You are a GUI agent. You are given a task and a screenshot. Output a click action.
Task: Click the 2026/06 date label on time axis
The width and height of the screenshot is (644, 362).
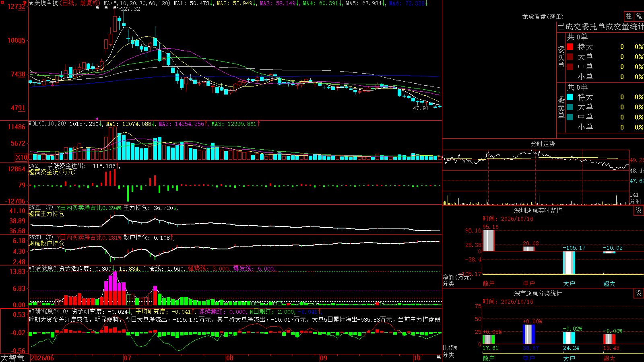42,358
